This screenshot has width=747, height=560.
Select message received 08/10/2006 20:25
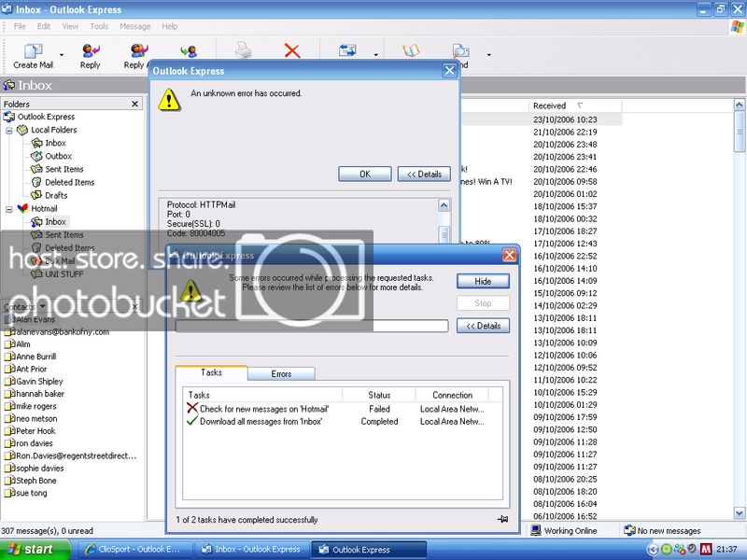pos(565,480)
